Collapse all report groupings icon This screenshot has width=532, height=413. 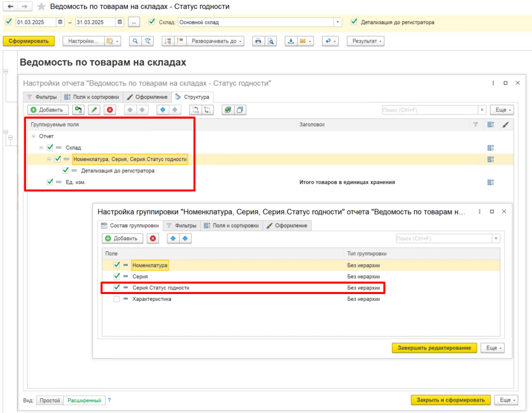point(168,41)
